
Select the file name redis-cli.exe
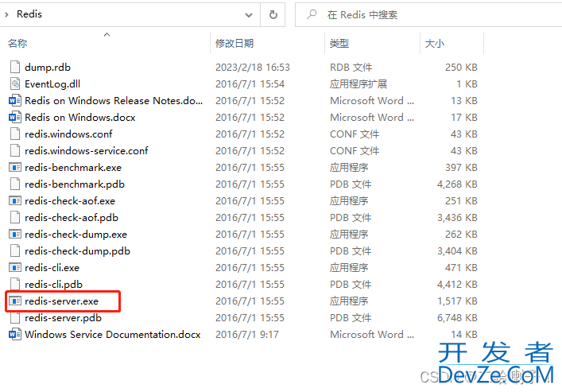pyautogui.click(x=52, y=267)
